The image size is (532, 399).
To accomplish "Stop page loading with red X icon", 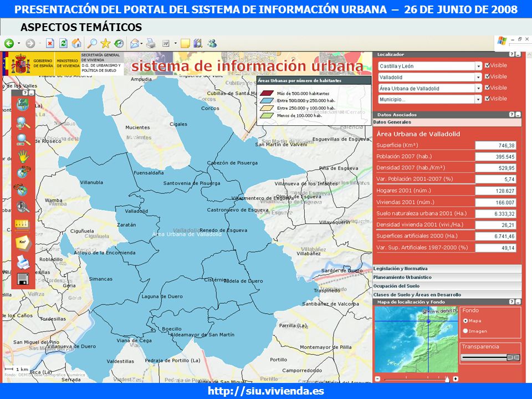I will [x=50, y=43].
